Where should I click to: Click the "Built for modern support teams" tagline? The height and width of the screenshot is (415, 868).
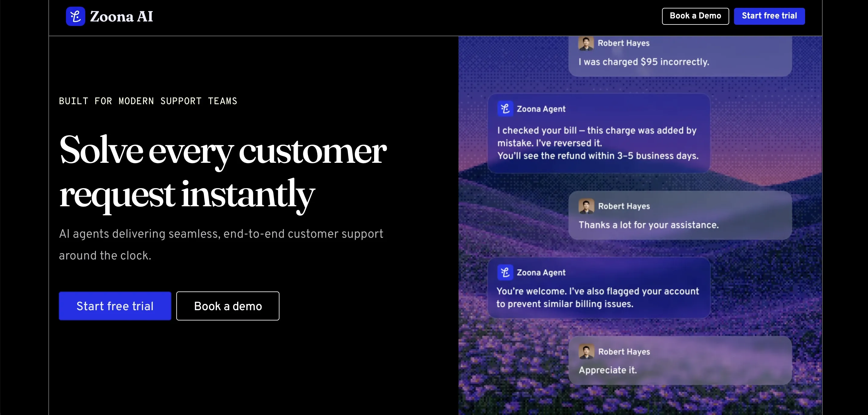point(148,101)
